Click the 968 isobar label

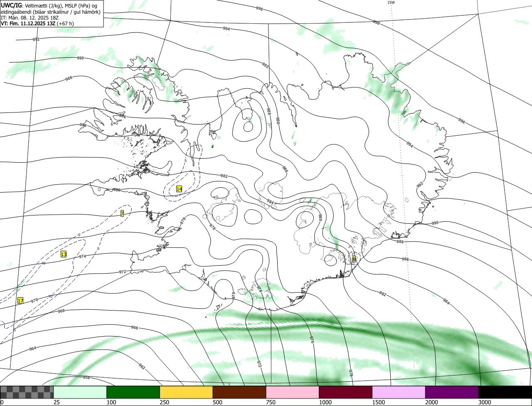[x=61, y=311]
